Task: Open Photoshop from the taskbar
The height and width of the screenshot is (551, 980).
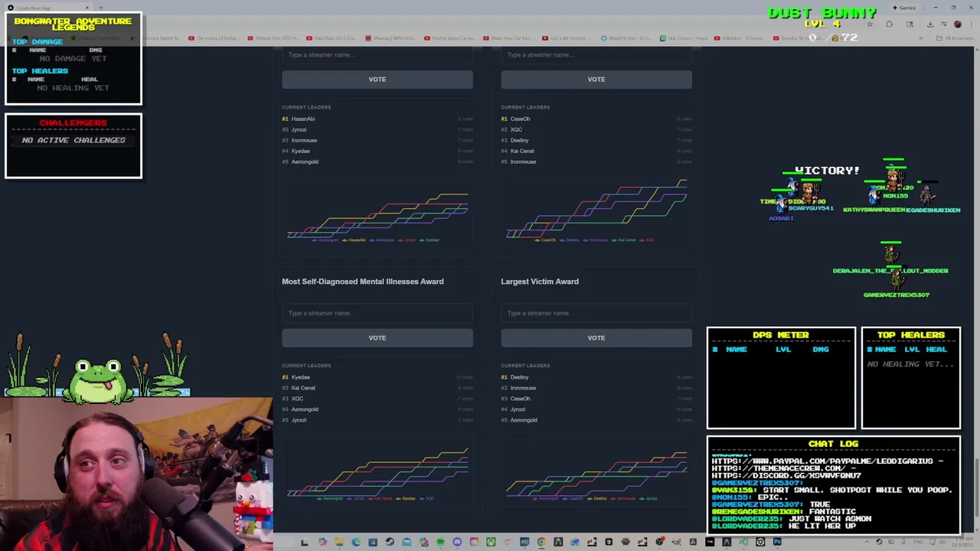Action: [777, 543]
